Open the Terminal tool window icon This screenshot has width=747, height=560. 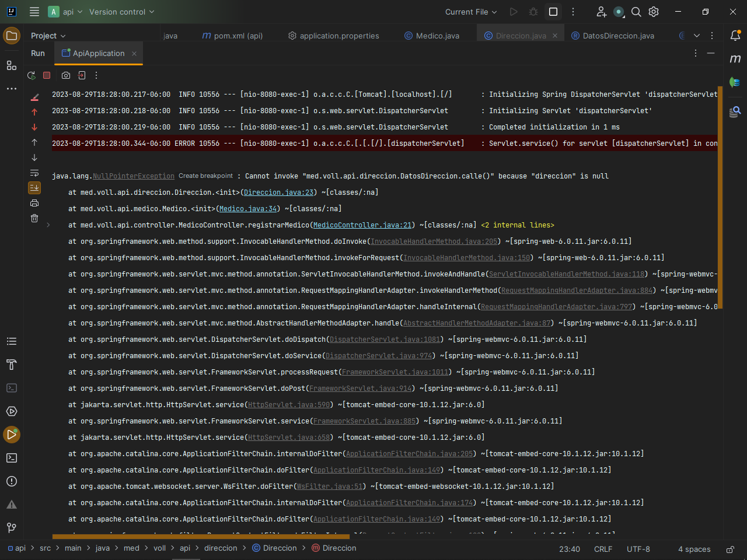pyautogui.click(x=12, y=458)
